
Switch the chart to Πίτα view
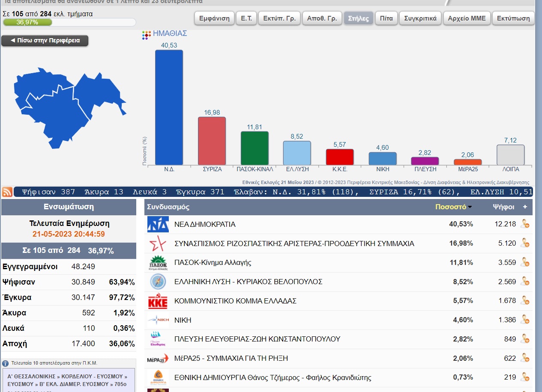pos(386,18)
